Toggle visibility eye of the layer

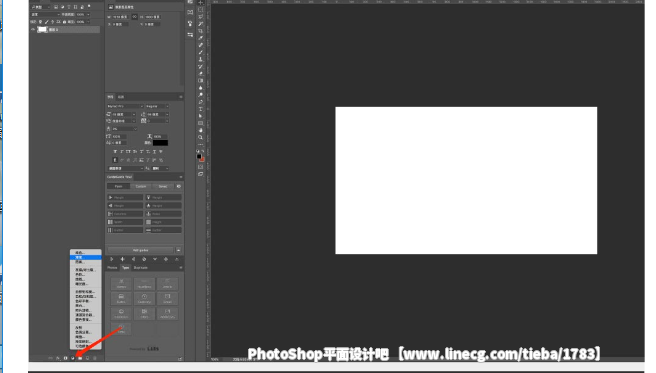click(33, 30)
